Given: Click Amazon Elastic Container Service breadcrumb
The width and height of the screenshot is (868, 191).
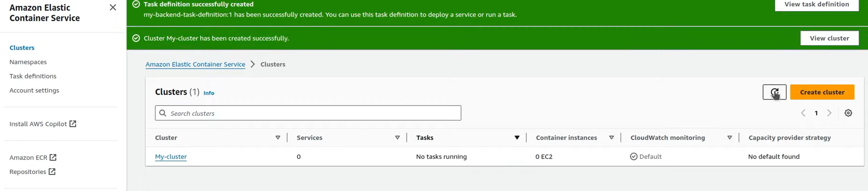Looking at the screenshot, I should tap(195, 64).
